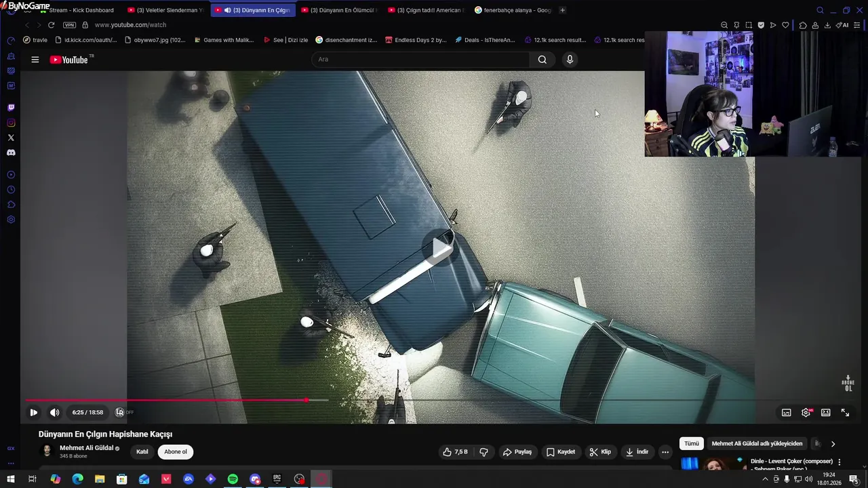Open 'Endless Days 2 by...' bookmark
Screen dimensions: 868x488
(416, 40)
